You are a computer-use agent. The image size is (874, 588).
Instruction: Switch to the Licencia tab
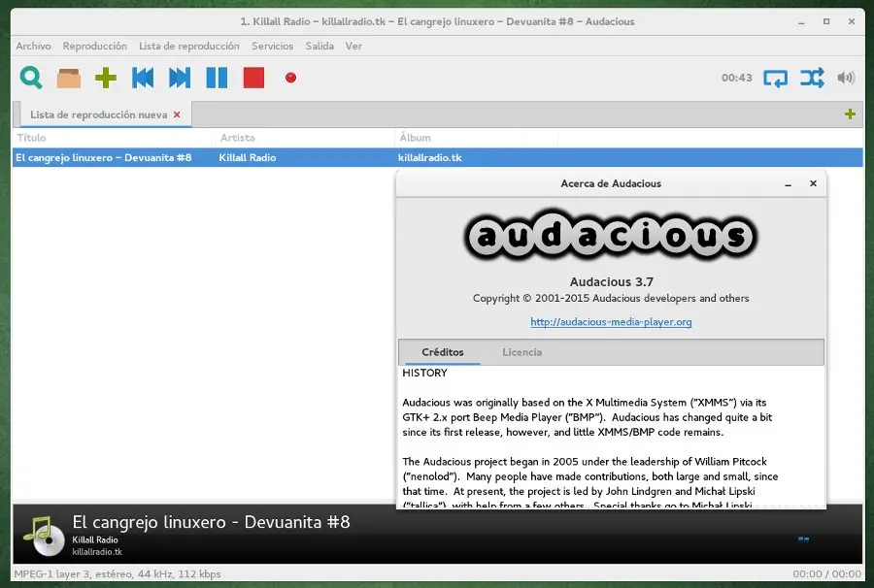[521, 352]
